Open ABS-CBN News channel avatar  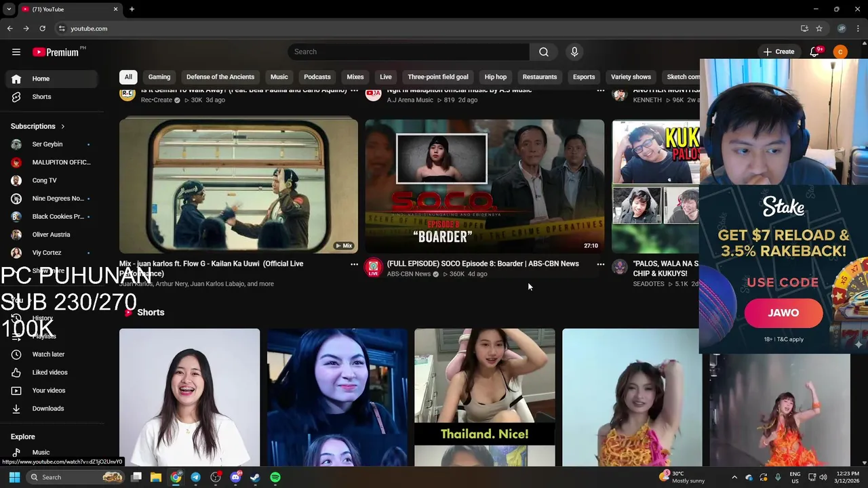(374, 267)
